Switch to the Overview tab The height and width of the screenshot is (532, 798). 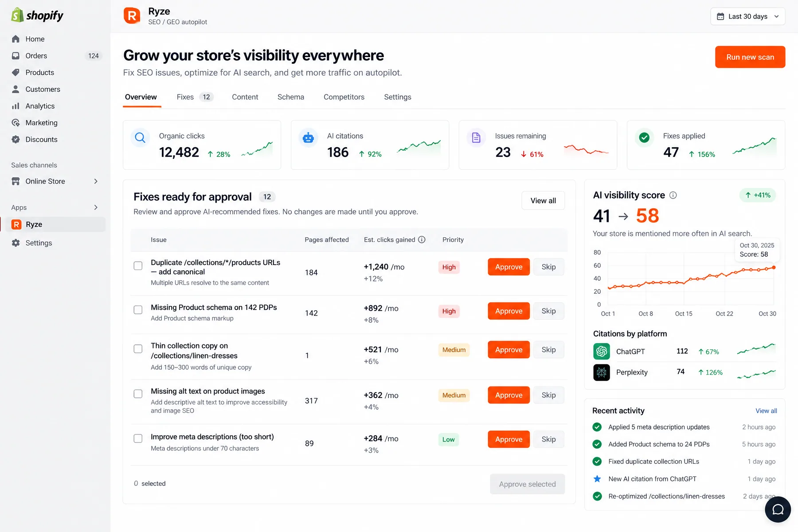(141, 97)
